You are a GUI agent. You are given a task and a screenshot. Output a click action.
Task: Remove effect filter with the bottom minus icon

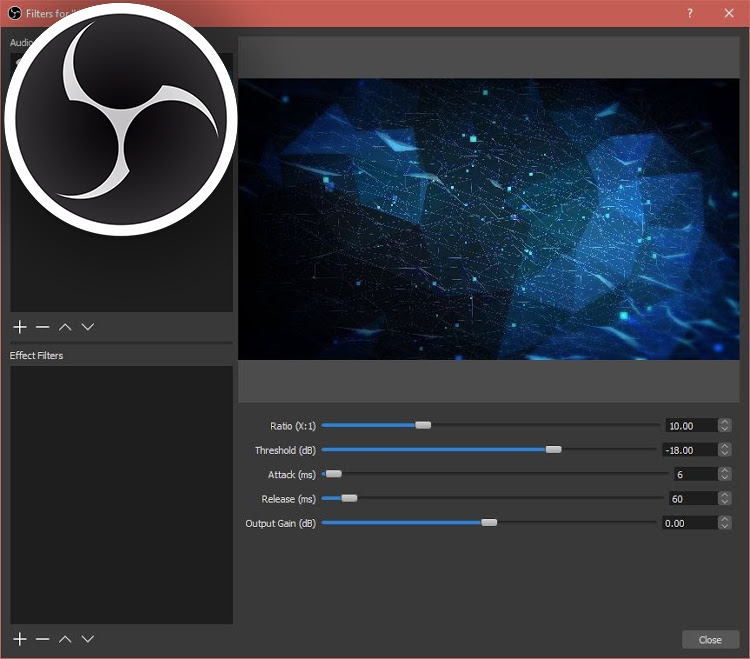[x=43, y=639]
